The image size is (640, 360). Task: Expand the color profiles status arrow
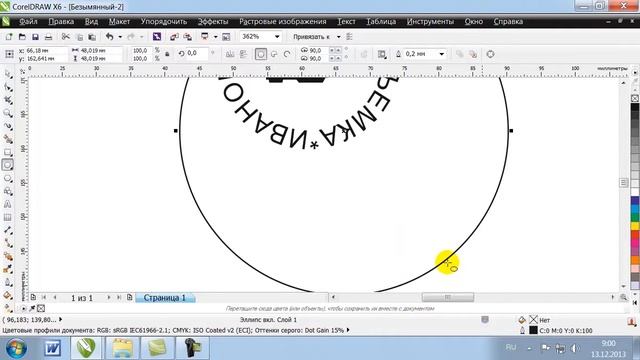coord(348,330)
